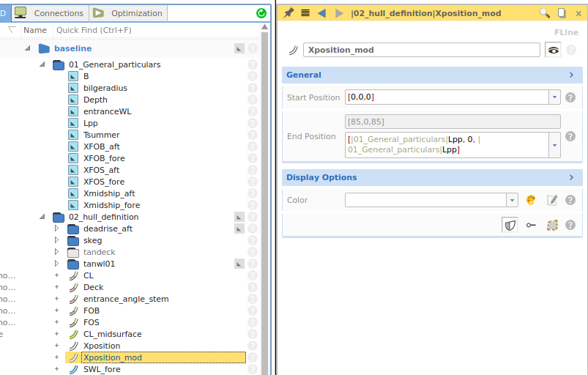Toggle visibility with the eye icon for Xposition_mod
This screenshot has width=588, height=375.
pyautogui.click(x=553, y=50)
